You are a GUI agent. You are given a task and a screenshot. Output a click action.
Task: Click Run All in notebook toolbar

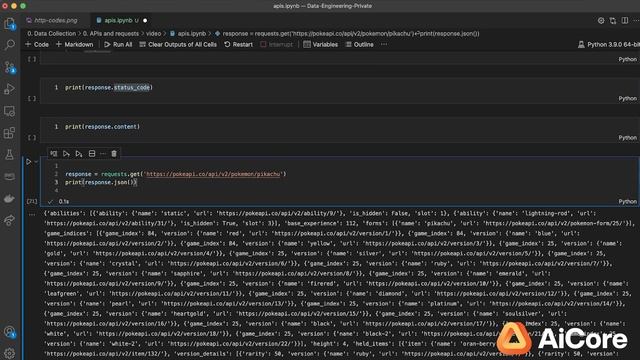pos(118,44)
